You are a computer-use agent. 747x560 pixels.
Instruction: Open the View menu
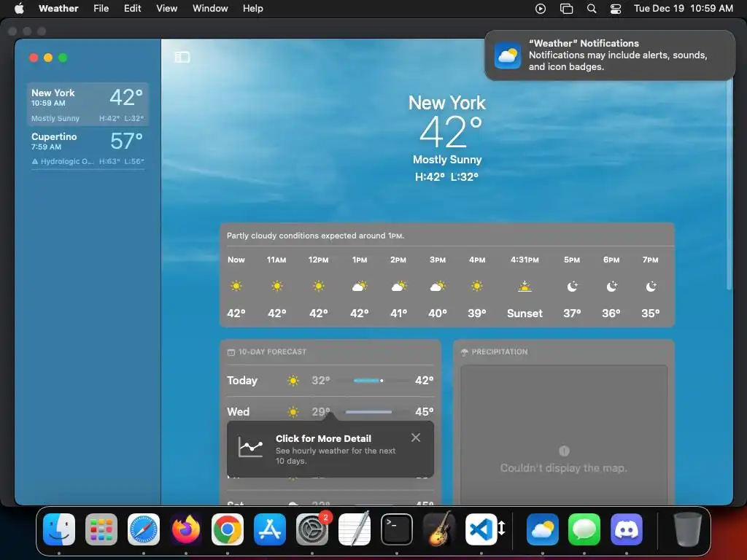point(167,8)
